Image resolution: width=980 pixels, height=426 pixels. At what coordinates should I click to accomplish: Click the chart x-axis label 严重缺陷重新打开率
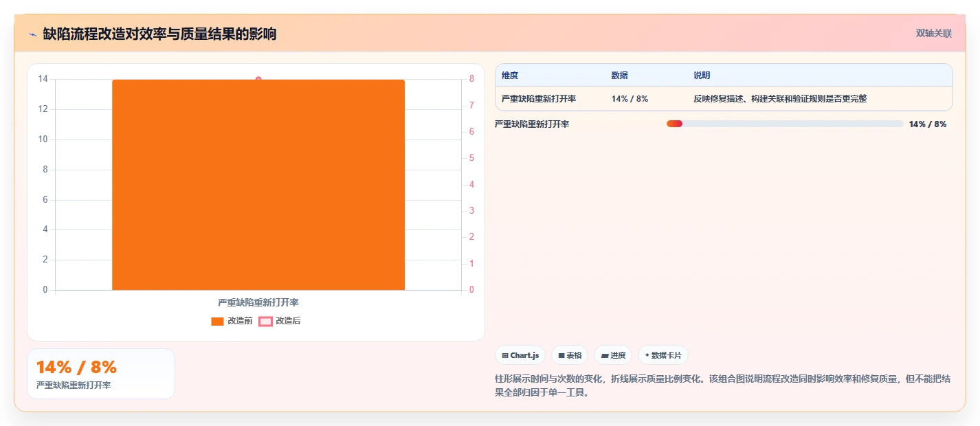tap(258, 302)
